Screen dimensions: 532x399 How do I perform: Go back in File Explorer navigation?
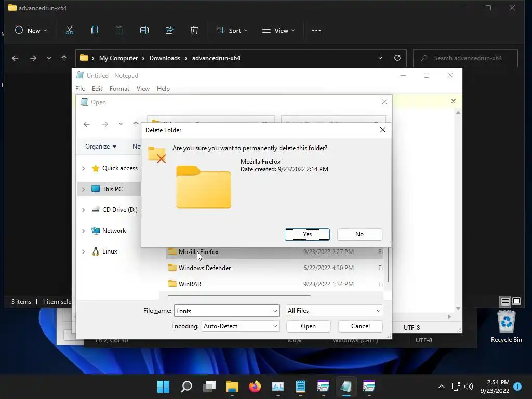[15, 58]
